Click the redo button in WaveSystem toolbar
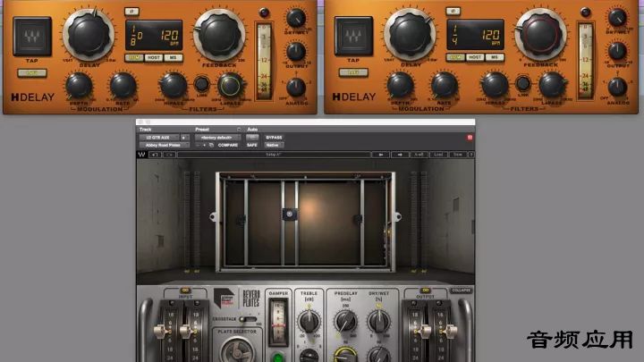 [x=170, y=155]
